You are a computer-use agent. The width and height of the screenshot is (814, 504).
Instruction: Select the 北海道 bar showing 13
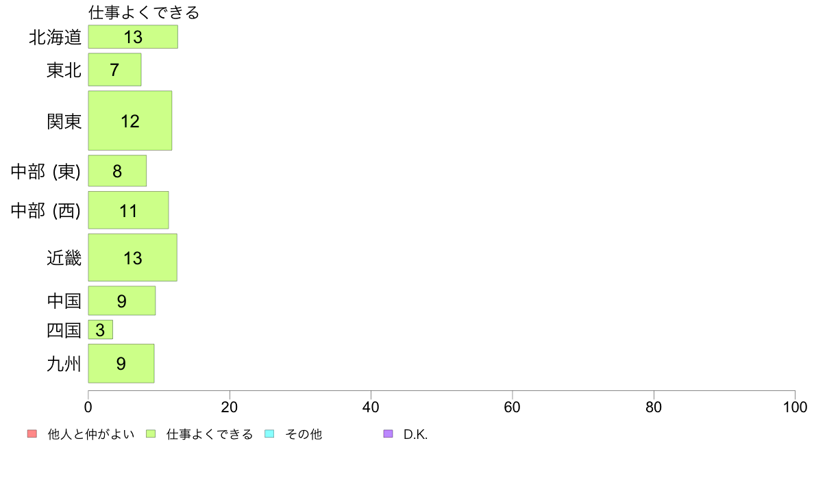[x=133, y=37]
